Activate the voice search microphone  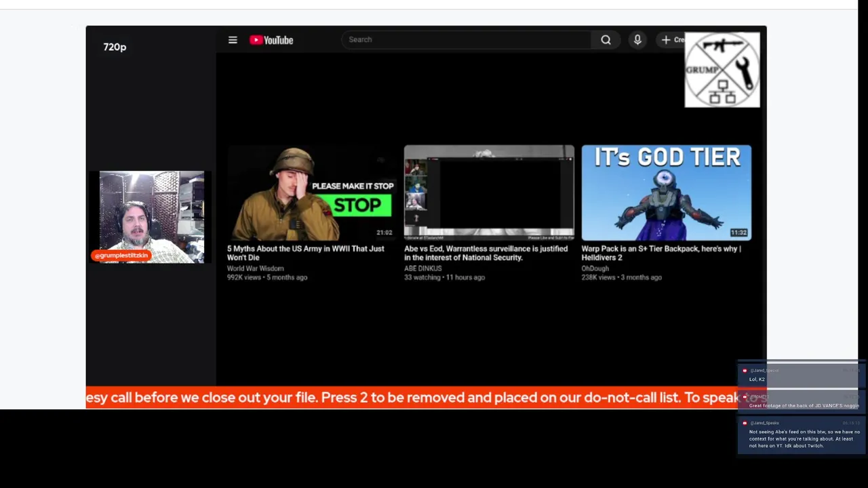637,40
